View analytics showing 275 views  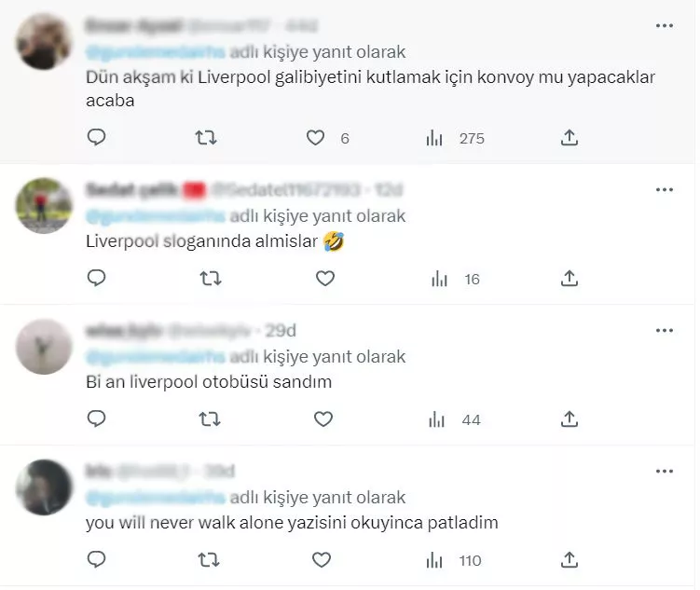tap(456, 138)
